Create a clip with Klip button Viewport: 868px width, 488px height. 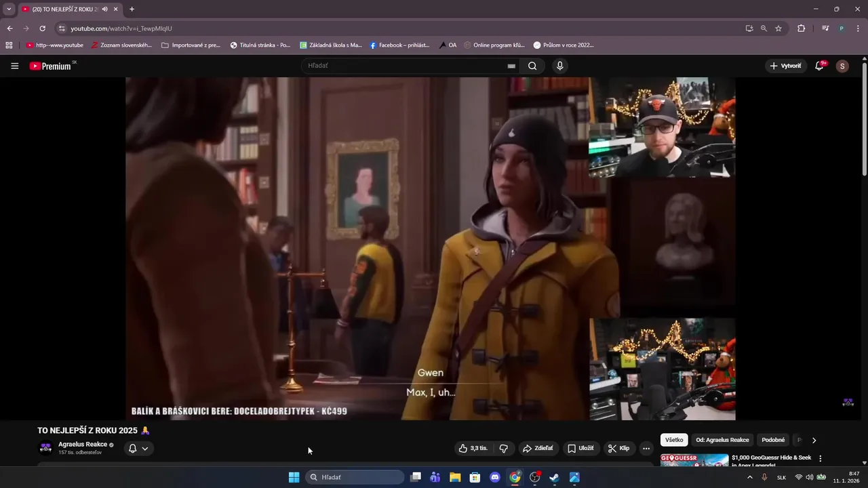[618, 448]
